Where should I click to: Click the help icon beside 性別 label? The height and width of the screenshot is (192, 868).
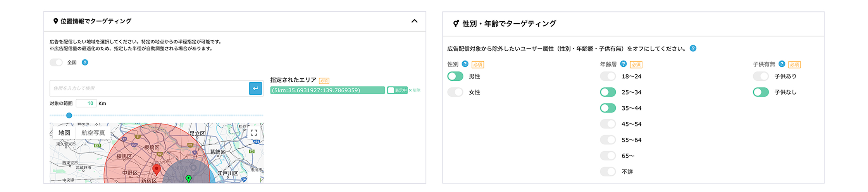(x=465, y=64)
